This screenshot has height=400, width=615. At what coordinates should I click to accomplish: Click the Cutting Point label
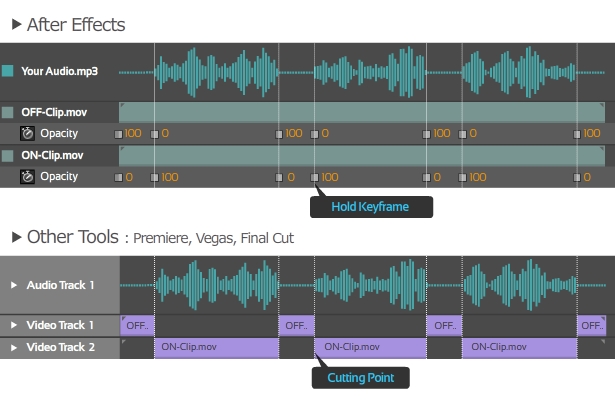tap(360, 378)
